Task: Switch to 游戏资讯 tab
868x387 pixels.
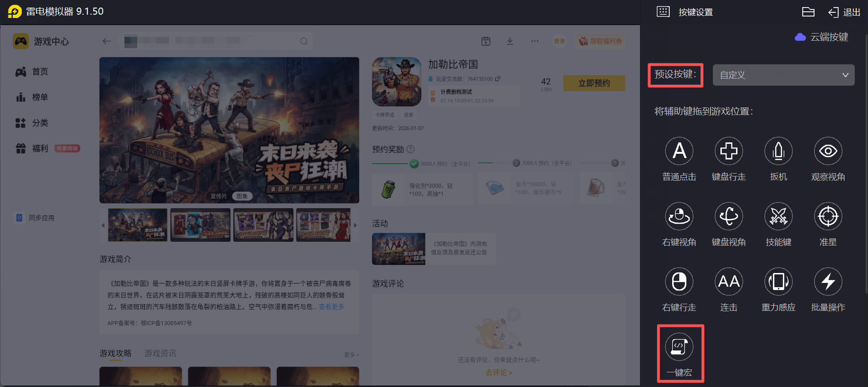Action: tap(160, 353)
